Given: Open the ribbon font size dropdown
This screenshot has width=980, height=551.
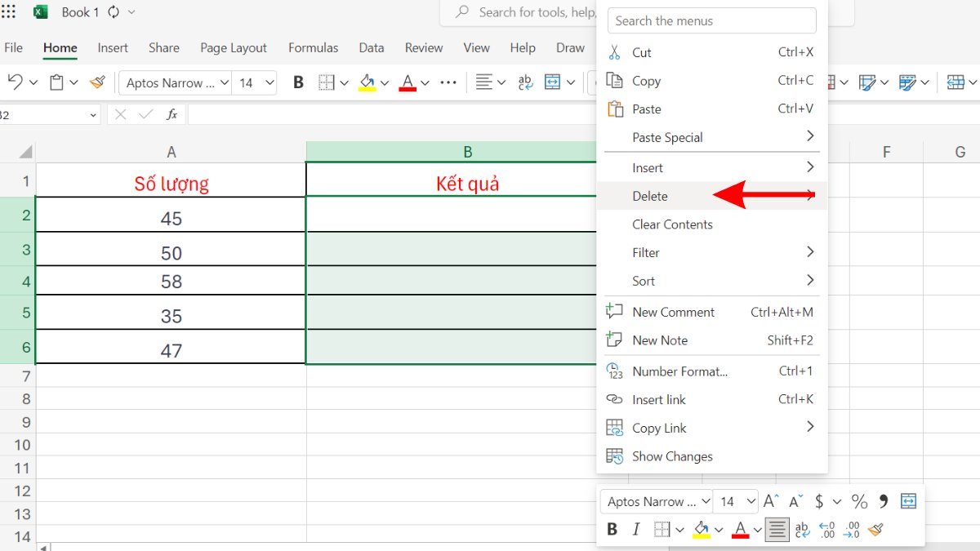Looking at the screenshot, I should click(269, 82).
